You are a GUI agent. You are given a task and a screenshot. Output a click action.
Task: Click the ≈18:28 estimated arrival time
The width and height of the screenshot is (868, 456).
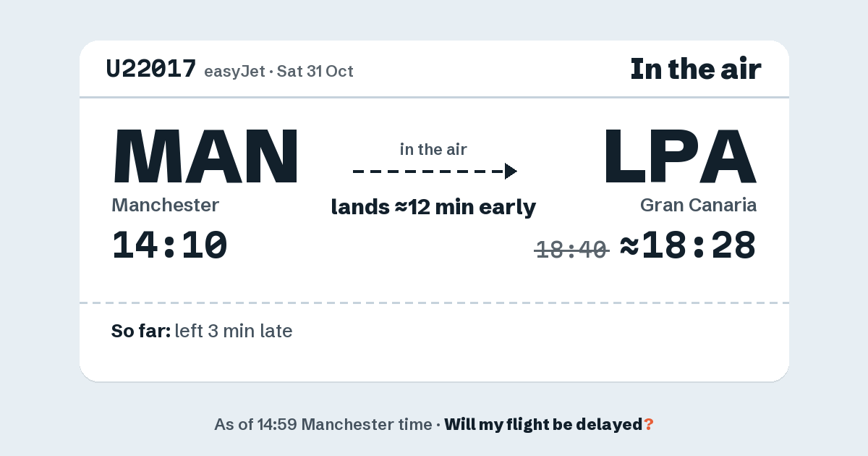click(689, 245)
